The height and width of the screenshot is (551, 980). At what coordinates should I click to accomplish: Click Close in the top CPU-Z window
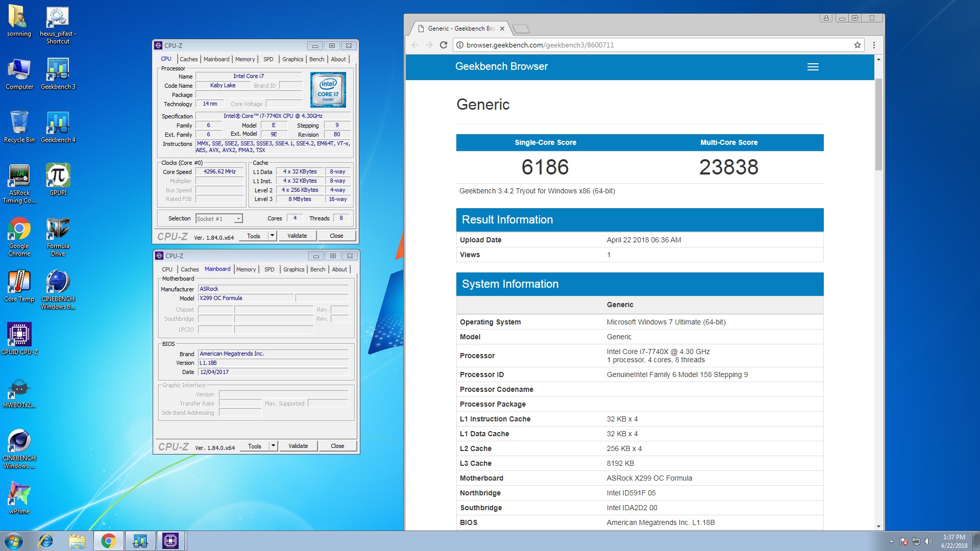click(336, 236)
